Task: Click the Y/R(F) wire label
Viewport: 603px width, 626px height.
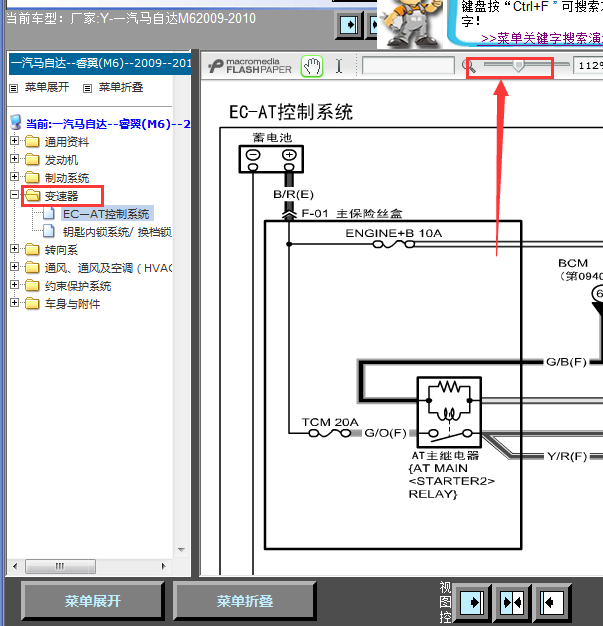Action: point(567,456)
